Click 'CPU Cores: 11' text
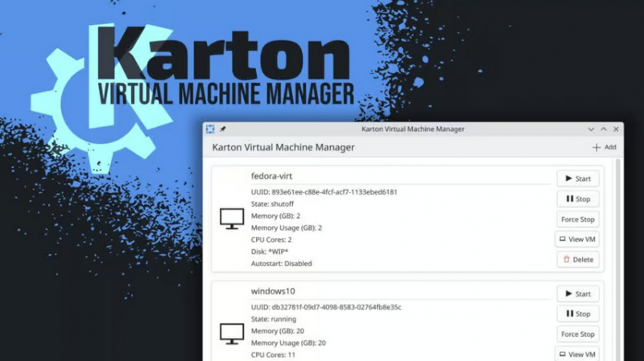Screen dimensions: 644x361 [x=273, y=355]
